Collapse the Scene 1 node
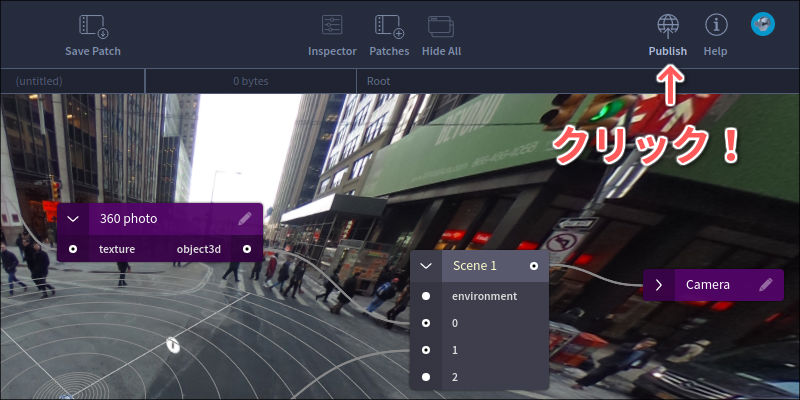800x400 pixels. click(x=426, y=266)
